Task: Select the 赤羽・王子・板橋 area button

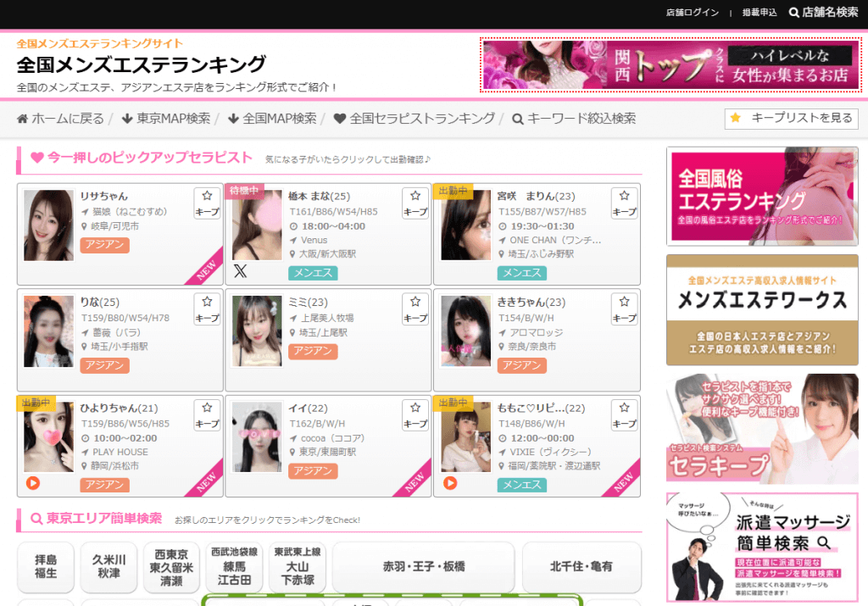Action: [424, 566]
